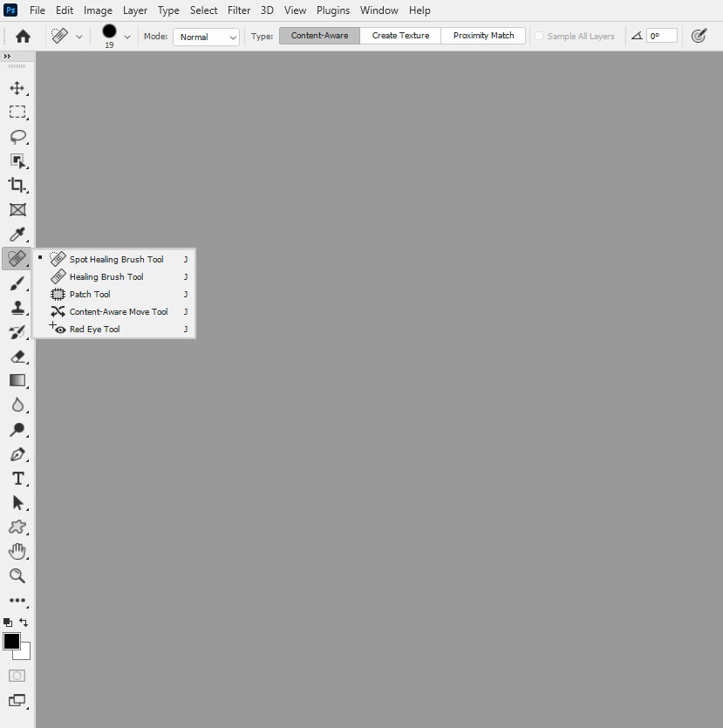Select the Clone Stamp tool
Viewport: 723px width, 728px height.
pos(17,307)
